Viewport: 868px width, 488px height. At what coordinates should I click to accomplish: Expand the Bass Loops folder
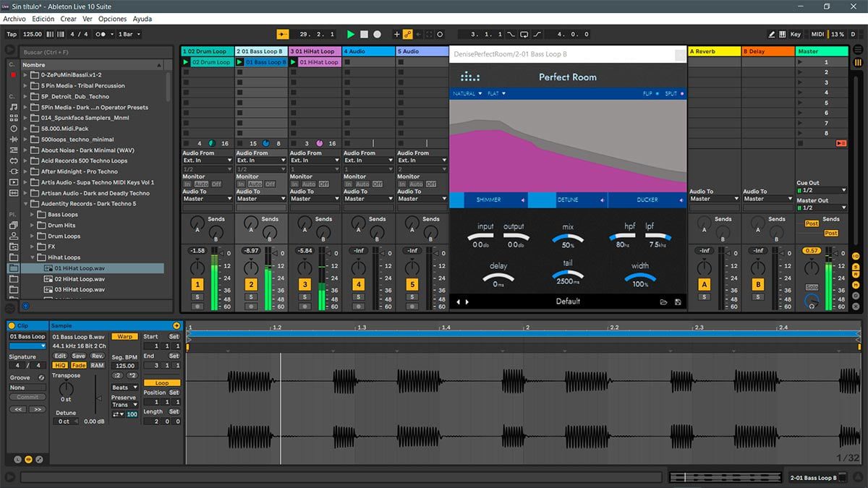pos(33,215)
